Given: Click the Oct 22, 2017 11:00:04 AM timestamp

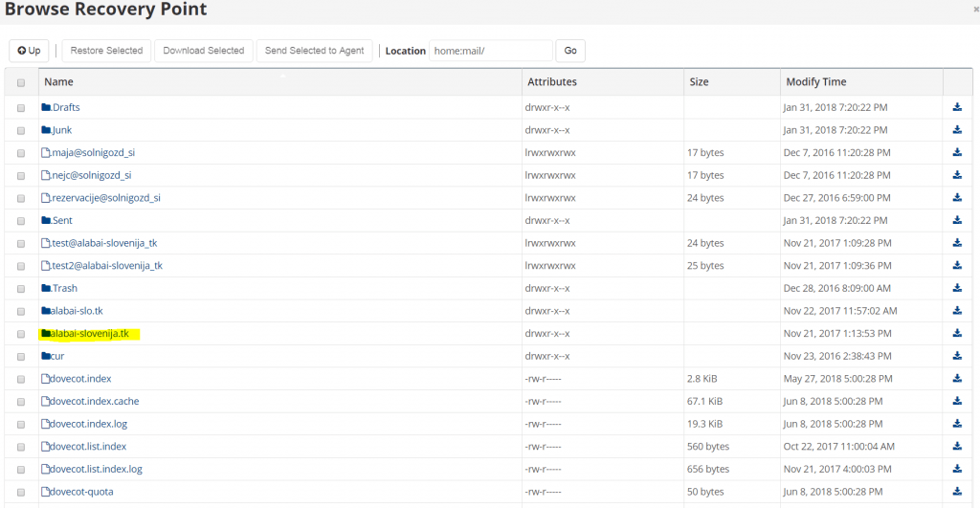Looking at the screenshot, I should (x=838, y=446).
